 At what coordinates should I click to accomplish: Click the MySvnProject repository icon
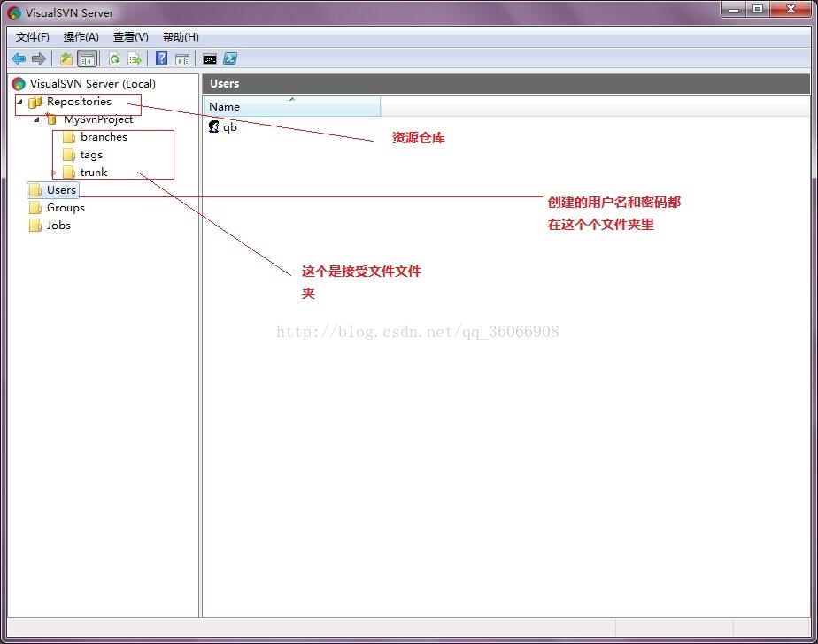pos(51,119)
